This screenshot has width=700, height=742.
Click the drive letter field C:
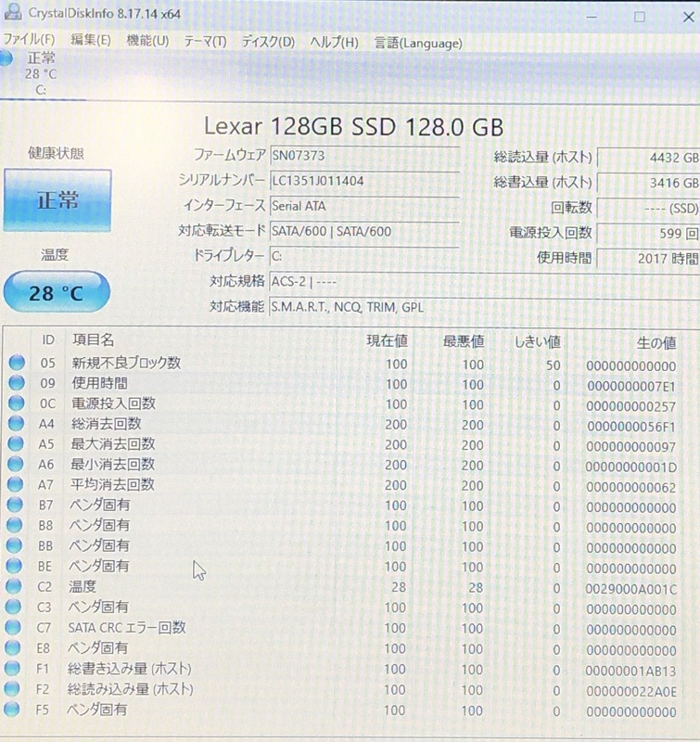tap(364, 257)
